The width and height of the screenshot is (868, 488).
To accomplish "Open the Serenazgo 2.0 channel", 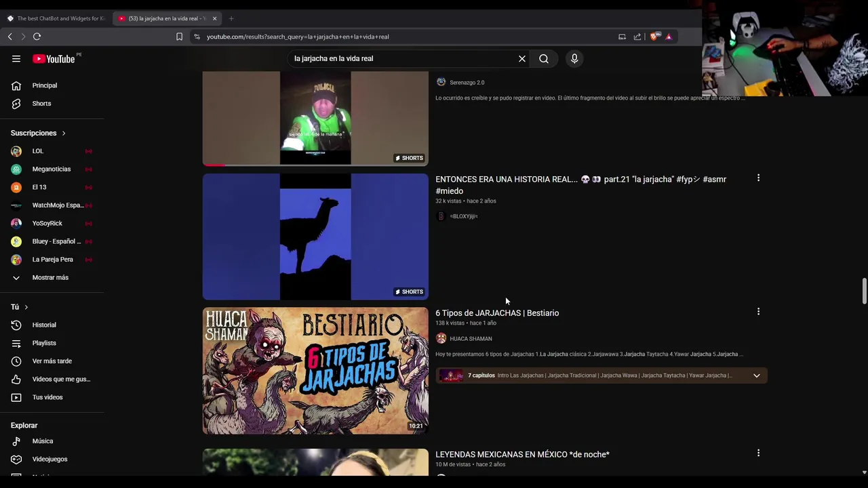I will 467,83.
